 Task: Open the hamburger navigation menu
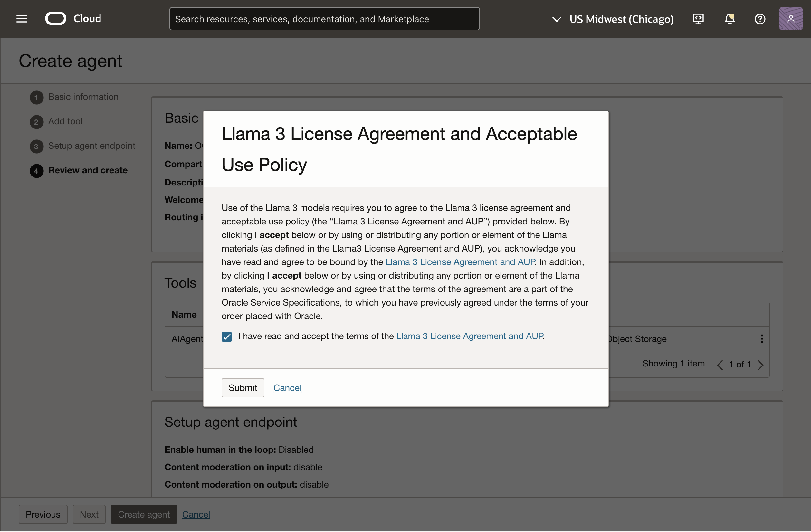22,19
